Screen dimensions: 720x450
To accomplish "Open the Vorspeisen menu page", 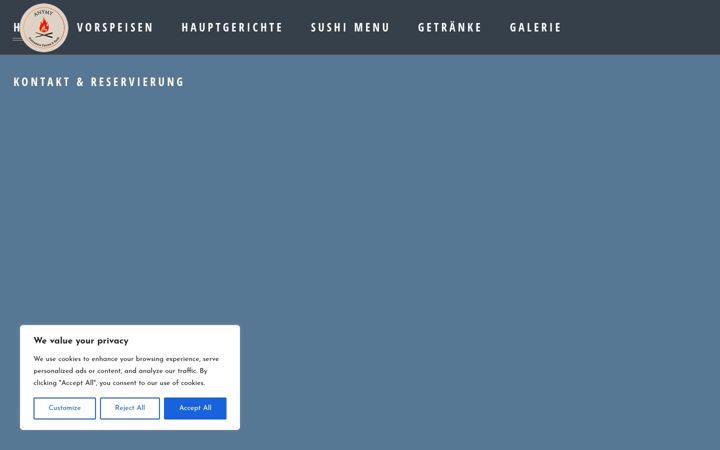I will [x=115, y=28].
